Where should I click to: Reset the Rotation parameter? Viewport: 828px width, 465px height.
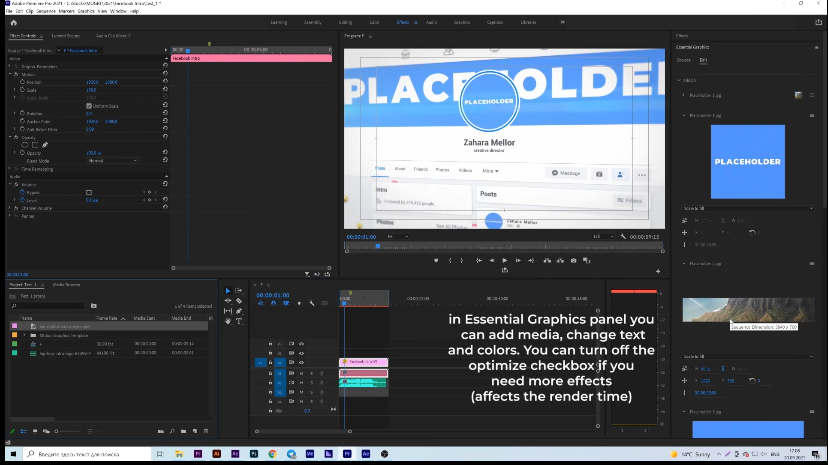point(165,113)
